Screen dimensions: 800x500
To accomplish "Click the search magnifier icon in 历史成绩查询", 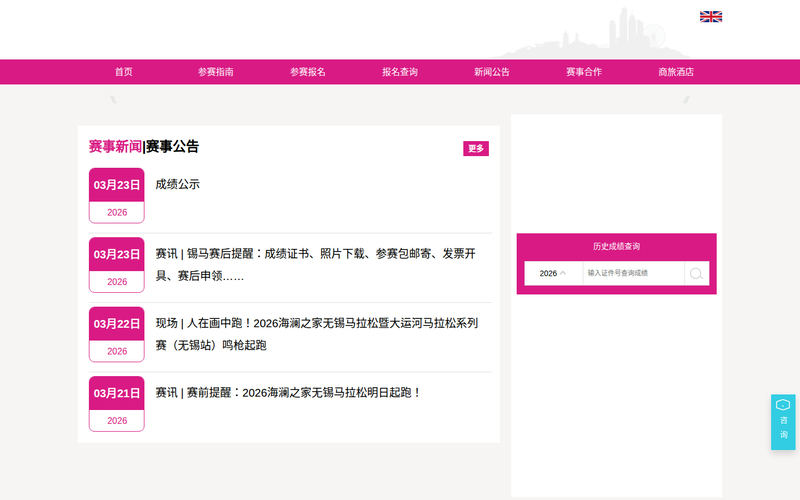I will click(x=696, y=273).
